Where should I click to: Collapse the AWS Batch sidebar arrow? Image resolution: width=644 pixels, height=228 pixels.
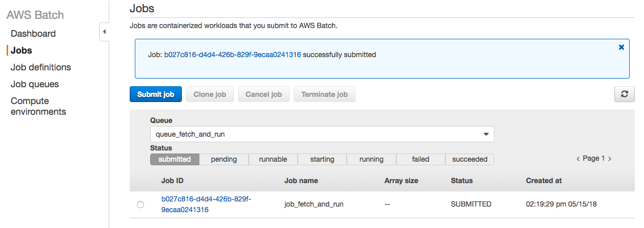(x=104, y=32)
